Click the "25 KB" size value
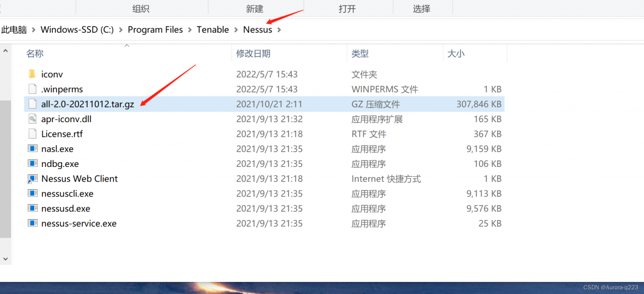 [490, 224]
